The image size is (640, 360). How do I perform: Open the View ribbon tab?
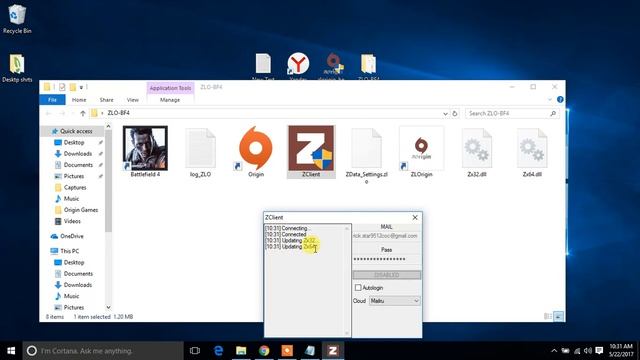(133, 100)
